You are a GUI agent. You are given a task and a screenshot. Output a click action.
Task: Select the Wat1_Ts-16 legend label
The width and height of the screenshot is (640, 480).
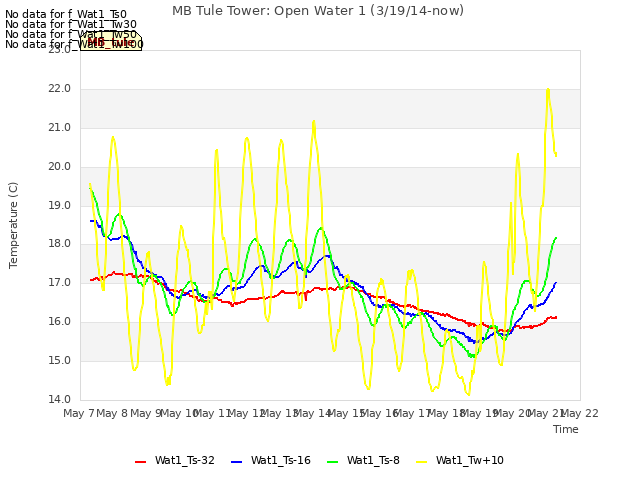pyautogui.click(x=281, y=460)
